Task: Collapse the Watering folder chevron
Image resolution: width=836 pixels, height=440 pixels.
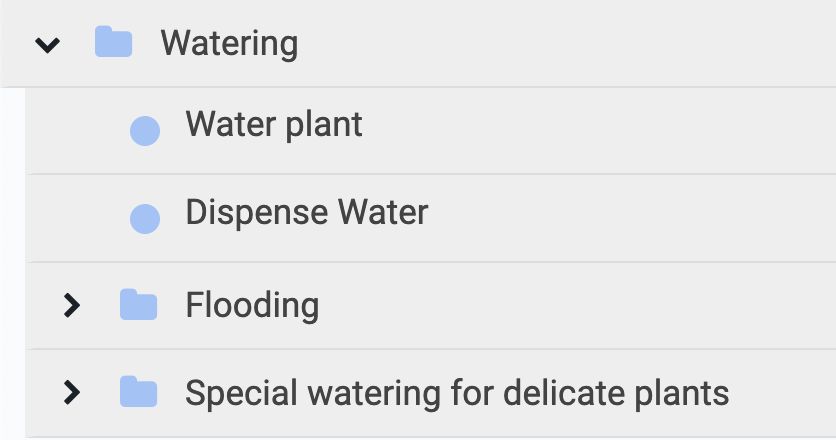Action: [47, 45]
